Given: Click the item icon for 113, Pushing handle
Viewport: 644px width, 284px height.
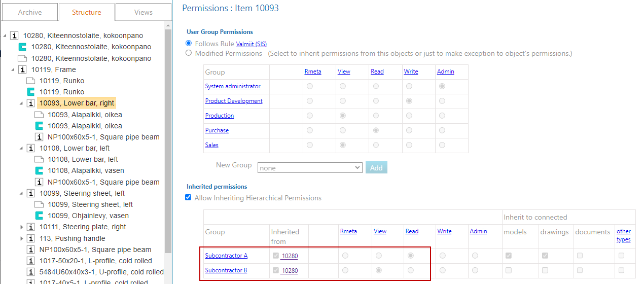Looking at the screenshot, I should coord(31,238).
